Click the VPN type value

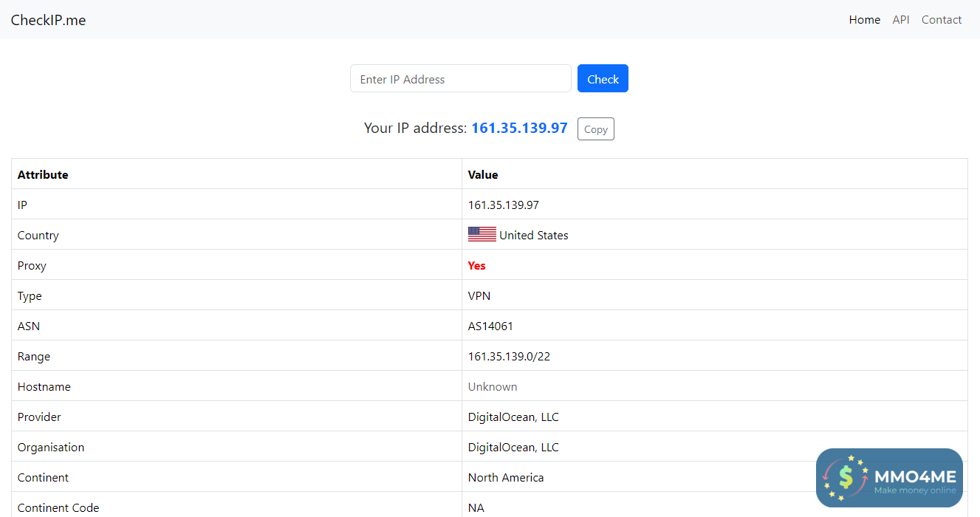coord(479,295)
